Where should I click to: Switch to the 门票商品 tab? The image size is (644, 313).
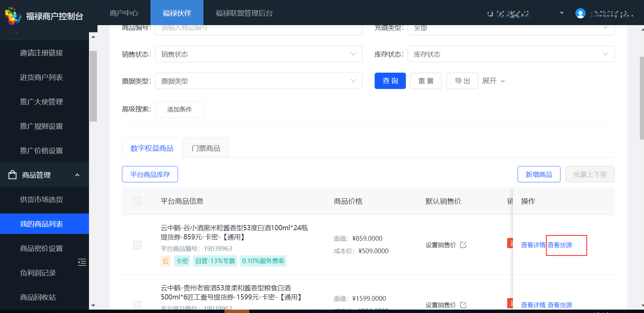[x=206, y=148]
